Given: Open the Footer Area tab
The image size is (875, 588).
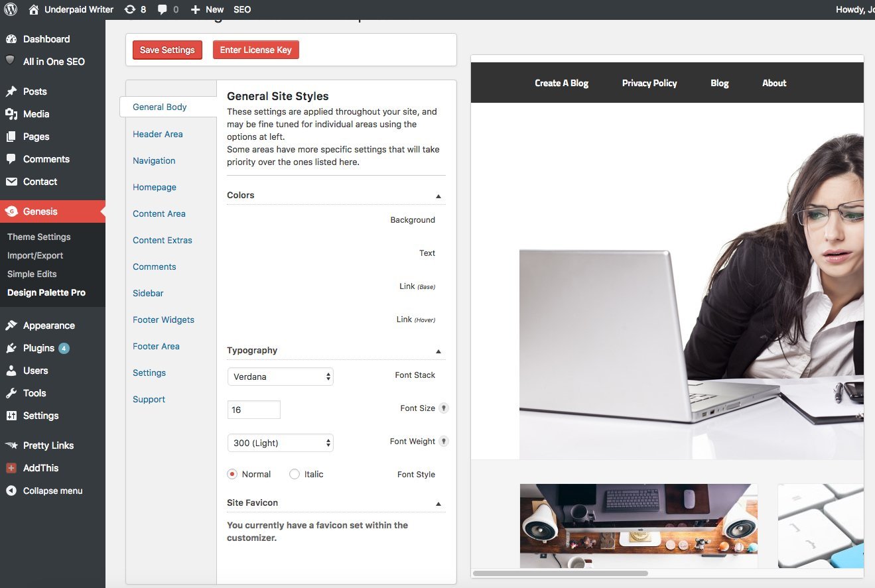Looking at the screenshot, I should [156, 346].
